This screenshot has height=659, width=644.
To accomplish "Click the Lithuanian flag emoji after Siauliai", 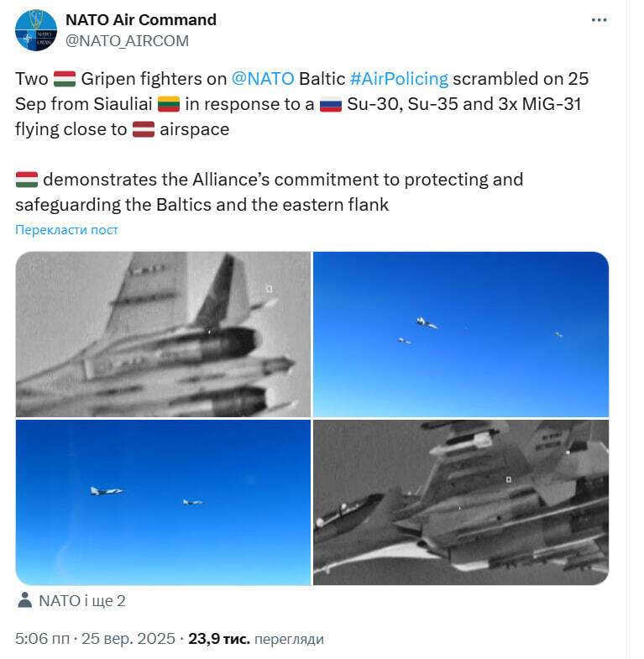I will point(169,104).
